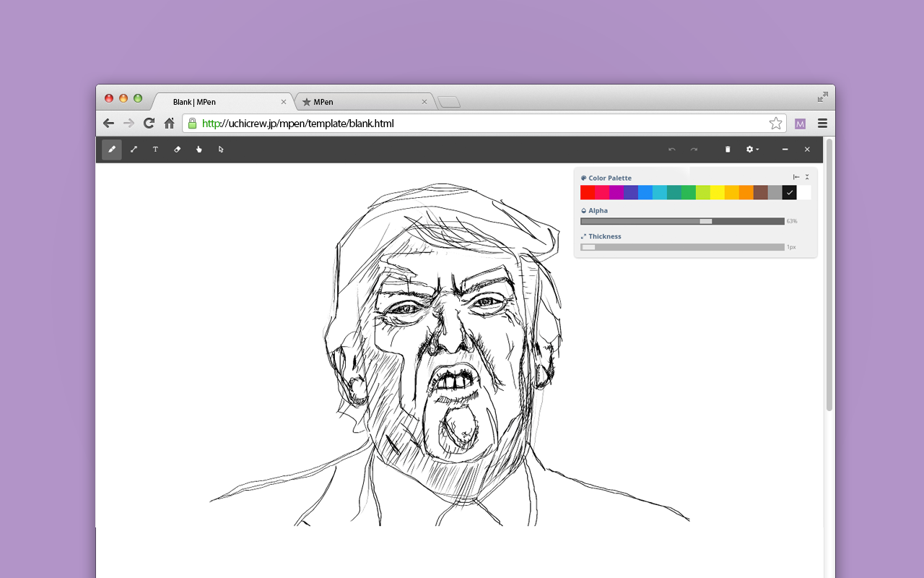Click the address bar URL field

pos(484,124)
